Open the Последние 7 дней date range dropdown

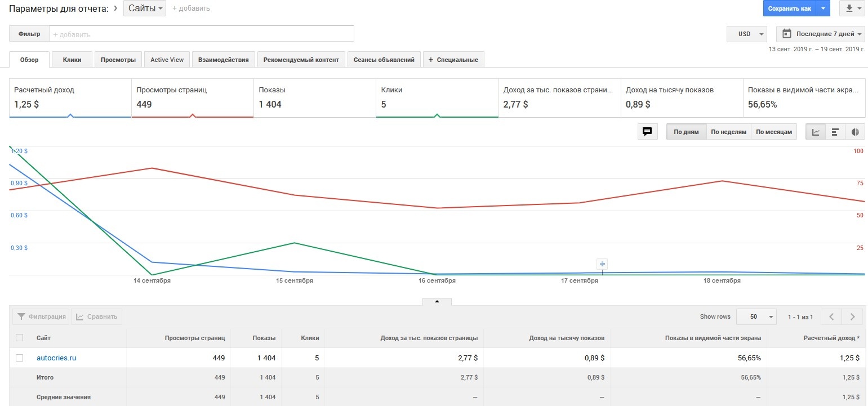(x=820, y=34)
